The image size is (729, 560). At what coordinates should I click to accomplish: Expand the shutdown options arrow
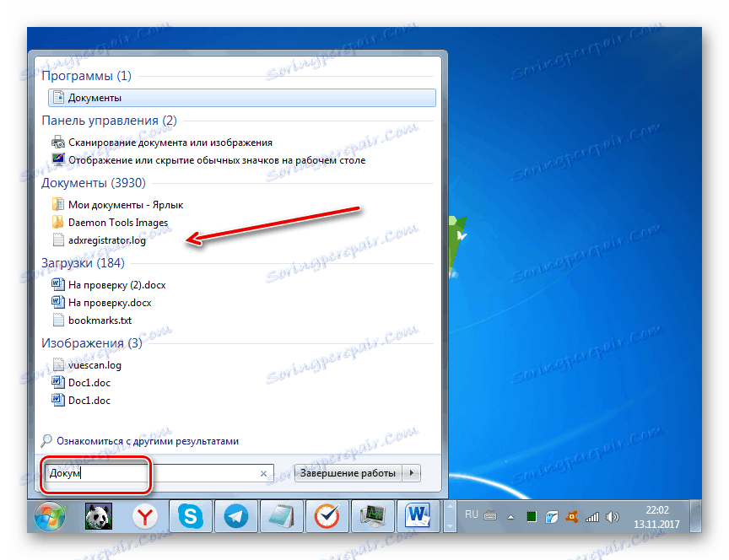[x=412, y=473]
